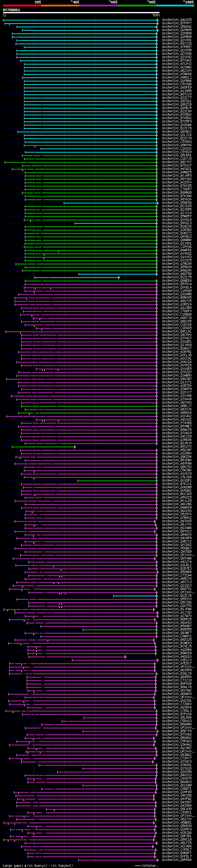Click the cyan alignment bar of UniRef100_B9SDI3
Viewport: 197px width, 868px height.
pyautogui.click(x=116, y=223)
